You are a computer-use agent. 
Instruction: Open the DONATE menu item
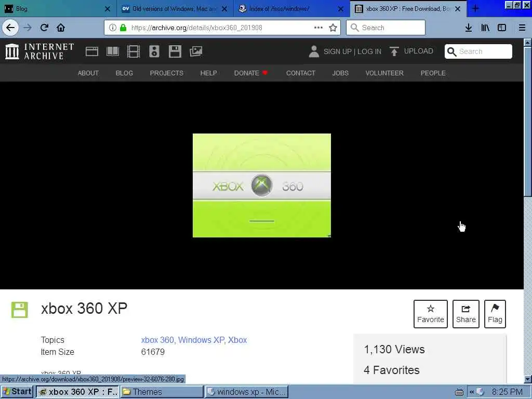pos(250,73)
